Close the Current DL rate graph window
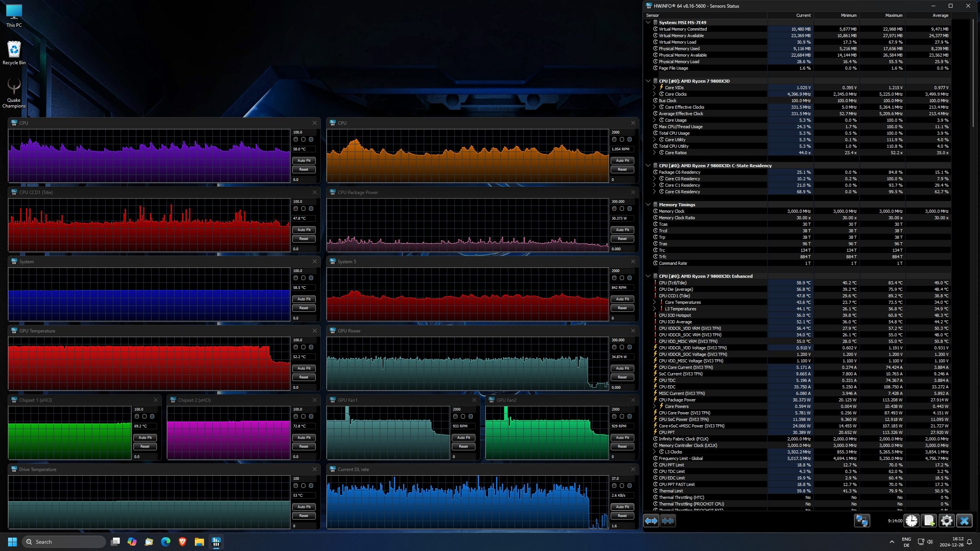980x551 pixels. click(633, 469)
